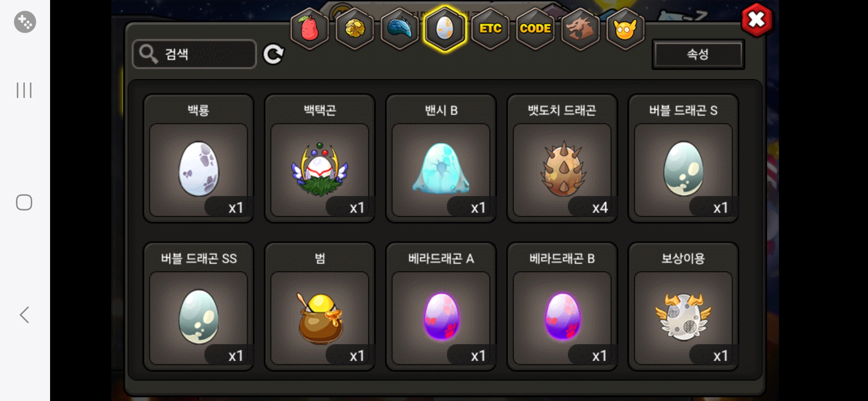The height and width of the screenshot is (401, 868).
Task: Select the 베라드래곤 A purple egg
Action: (x=441, y=307)
